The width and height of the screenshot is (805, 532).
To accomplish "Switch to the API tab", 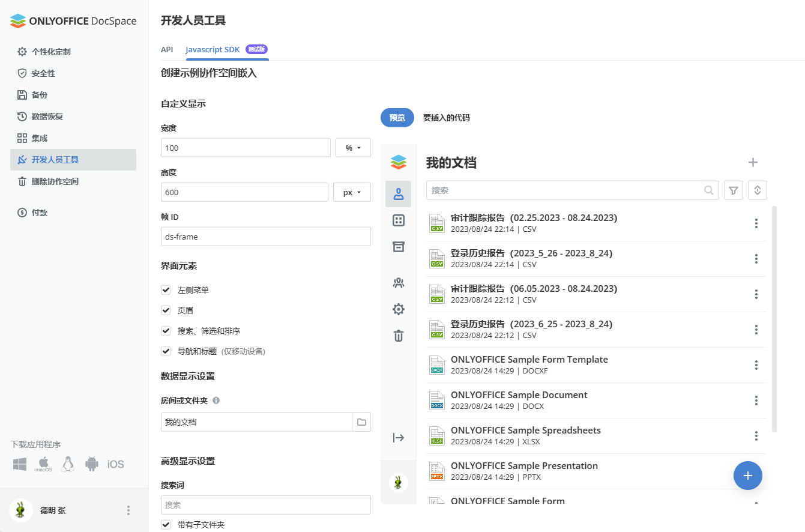I will pos(167,49).
